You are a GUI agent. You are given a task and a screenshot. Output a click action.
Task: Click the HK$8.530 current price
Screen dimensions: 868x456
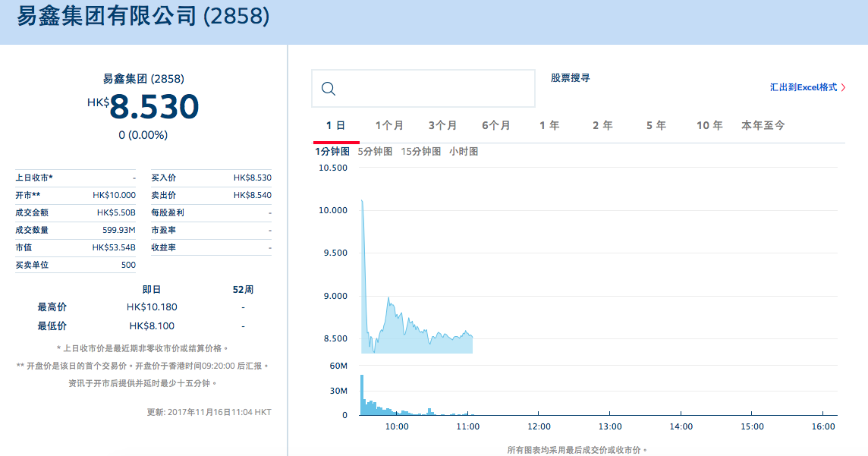pyautogui.click(x=143, y=107)
